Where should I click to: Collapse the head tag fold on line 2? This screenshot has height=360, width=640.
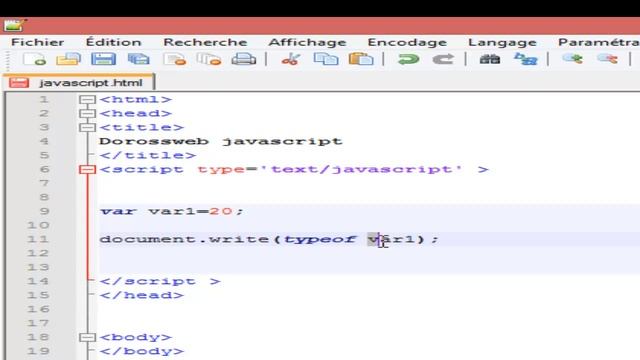(87, 113)
